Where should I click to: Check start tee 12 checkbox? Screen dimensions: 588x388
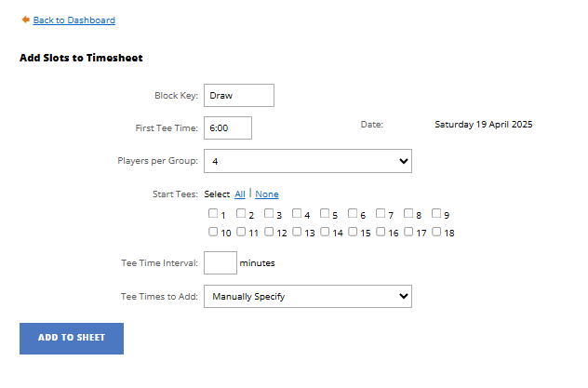click(x=269, y=232)
